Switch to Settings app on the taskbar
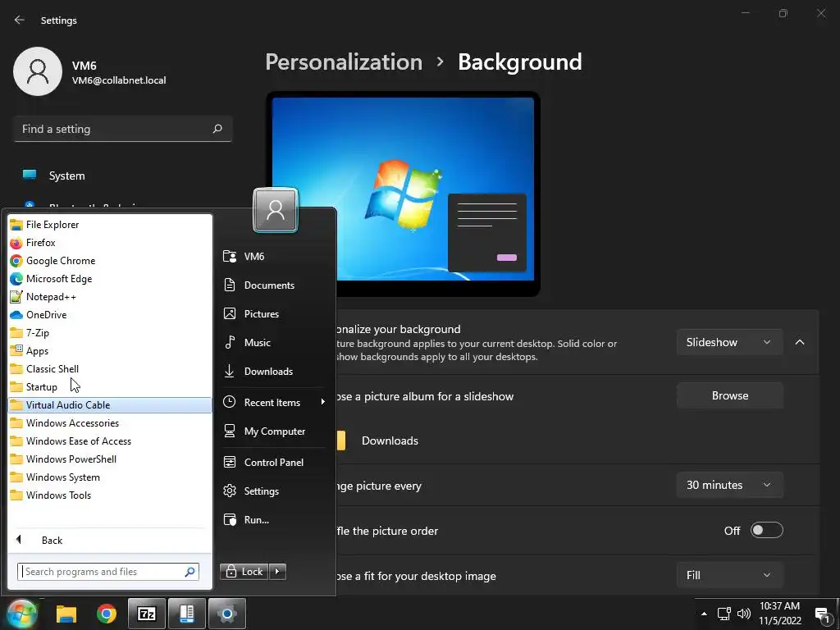Screen dimensions: 840x630 point(227,614)
